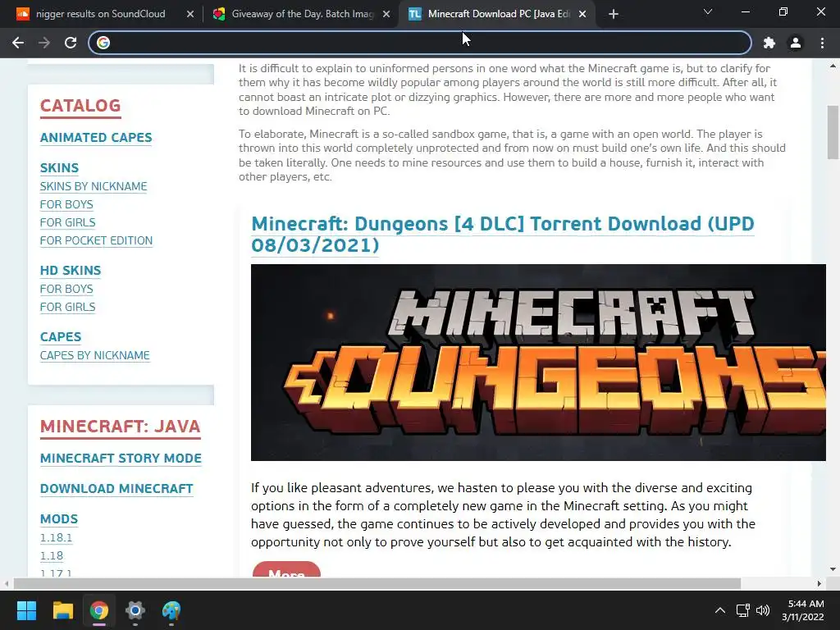Open a new browser tab
840x630 pixels.
[x=614, y=14]
